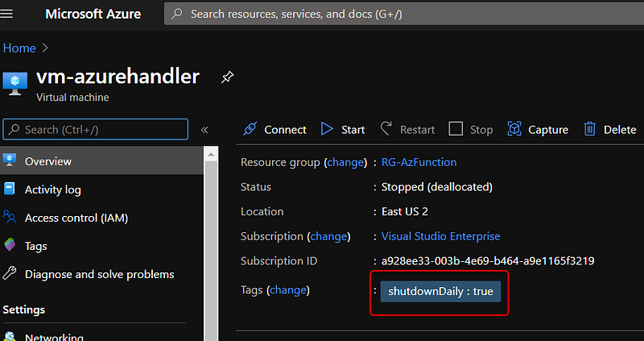The image size is (644, 341).
Task: Click the Tags label icon in sidebar
Action: 10,245
